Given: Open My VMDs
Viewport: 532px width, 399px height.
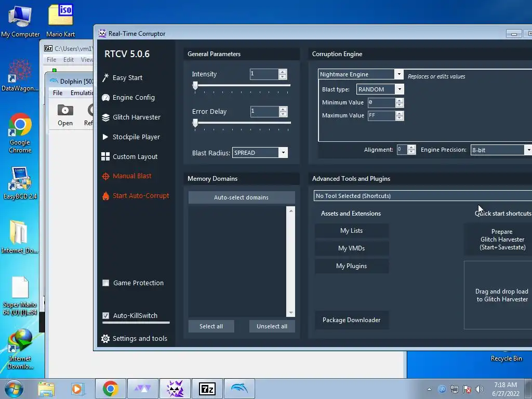Looking at the screenshot, I should [352, 248].
